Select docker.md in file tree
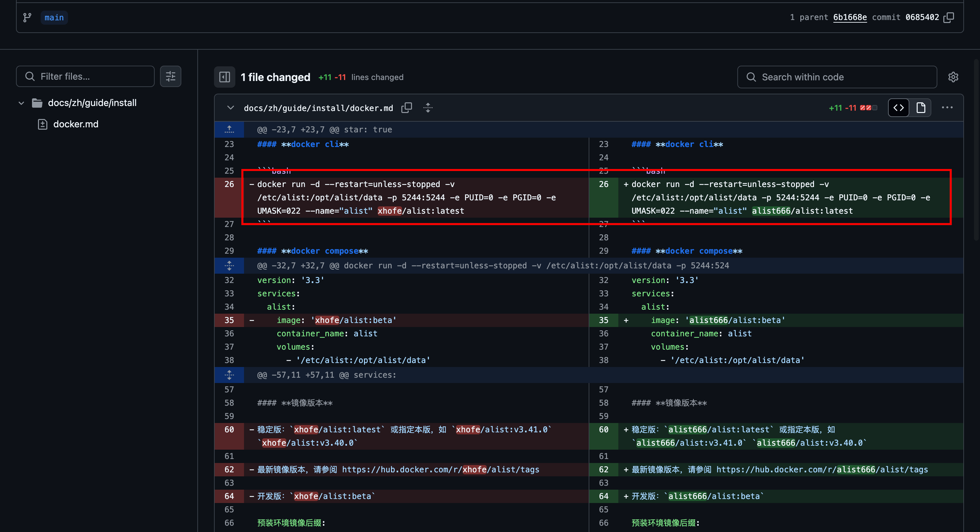The image size is (980, 532). click(76, 124)
